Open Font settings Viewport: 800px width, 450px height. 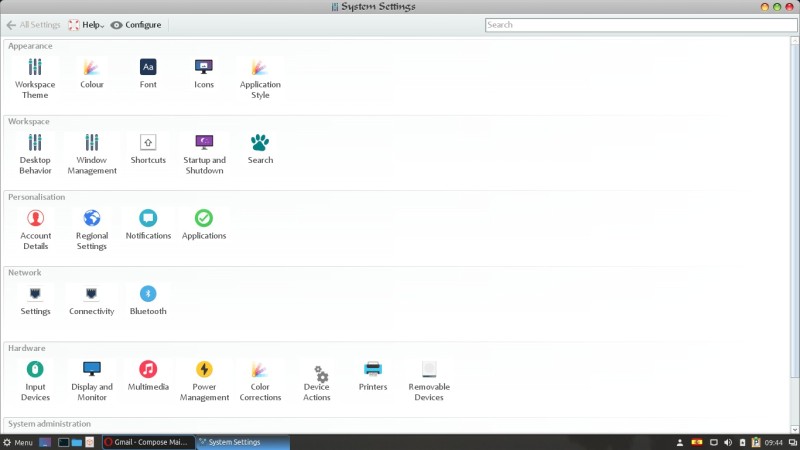[x=148, y=73]
